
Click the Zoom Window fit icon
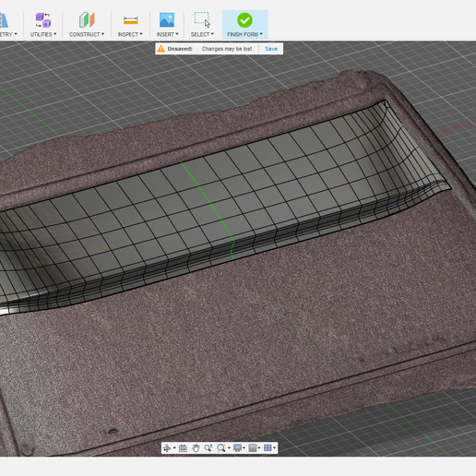221,447
